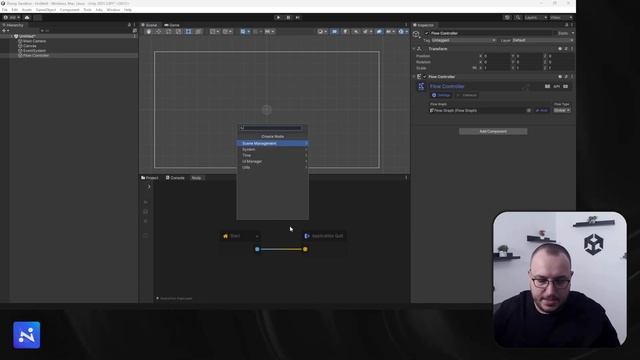Open the Layer dropdown set to Default
This screenshot has width=640, height=360.
[543, 40]
